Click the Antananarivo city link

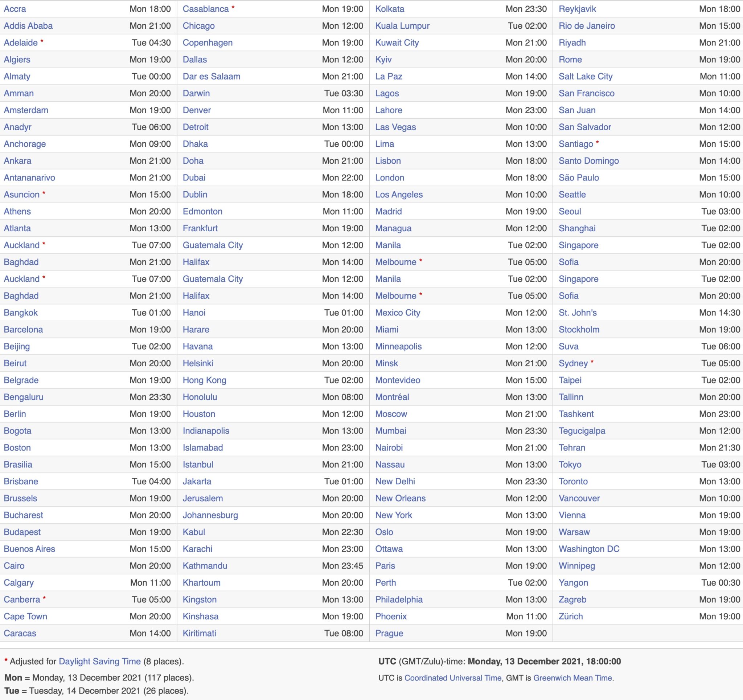coord(29,178)
